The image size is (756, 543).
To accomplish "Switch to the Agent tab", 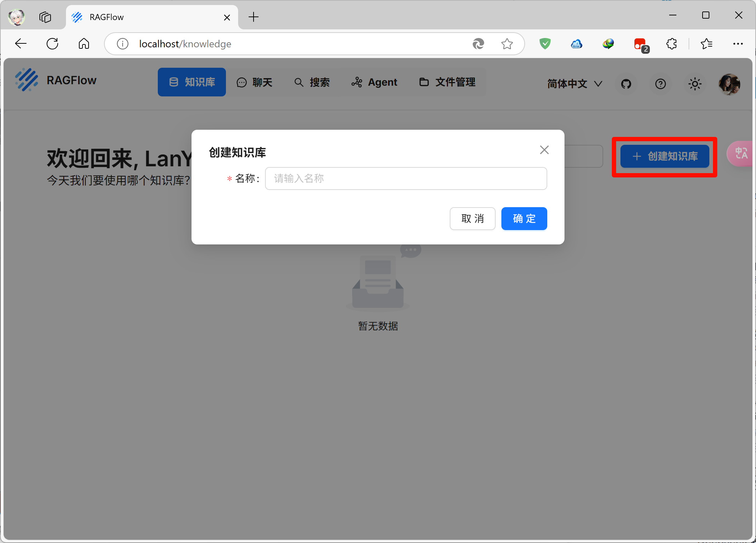I will point(374,82).
